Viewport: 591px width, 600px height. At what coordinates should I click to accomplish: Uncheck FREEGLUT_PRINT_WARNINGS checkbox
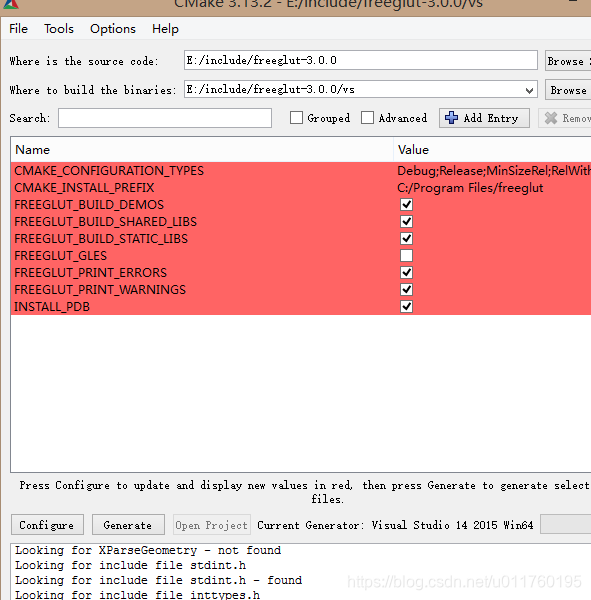pos(406,289)
